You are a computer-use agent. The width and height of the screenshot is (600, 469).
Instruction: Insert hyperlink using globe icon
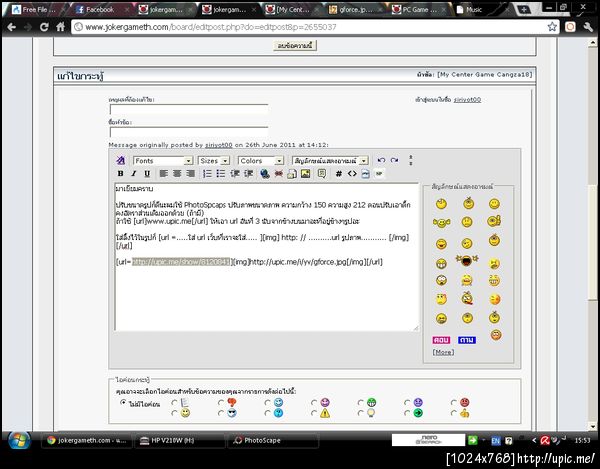click(264, 174)
